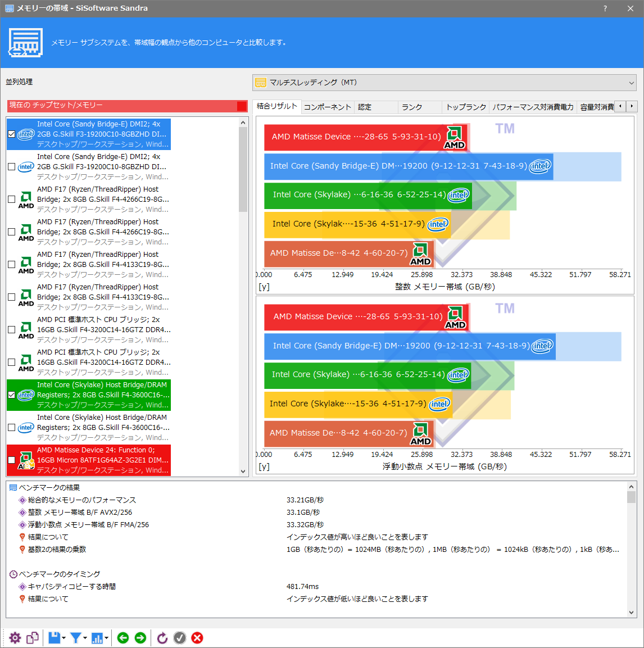The height and width of the screenshot is (648, 644).
Task: Switch to the コンポーネント tab
Action: (327, 107)
